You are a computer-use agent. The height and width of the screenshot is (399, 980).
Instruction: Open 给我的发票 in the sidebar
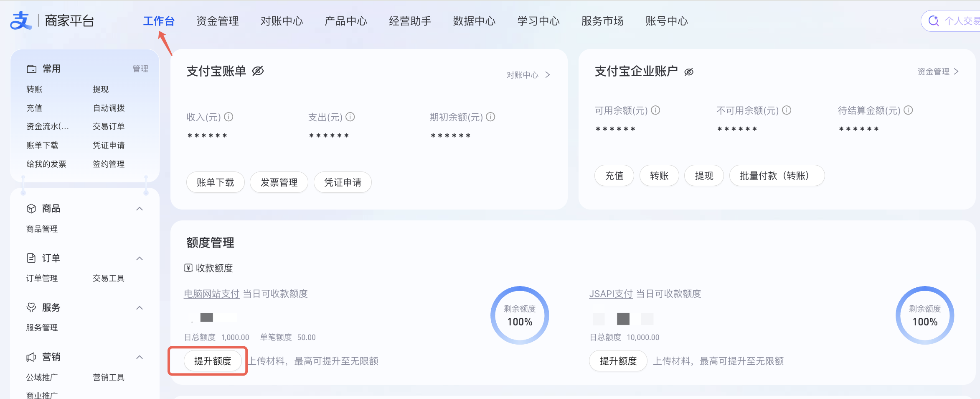(x=46, y=164)
